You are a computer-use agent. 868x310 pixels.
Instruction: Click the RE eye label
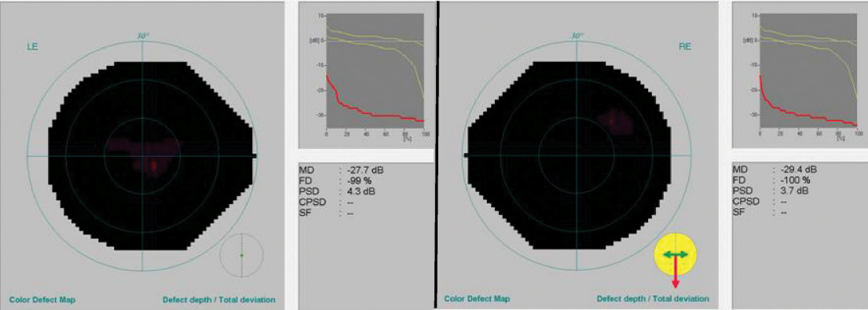pyautogui.click(x=685, y=48)
